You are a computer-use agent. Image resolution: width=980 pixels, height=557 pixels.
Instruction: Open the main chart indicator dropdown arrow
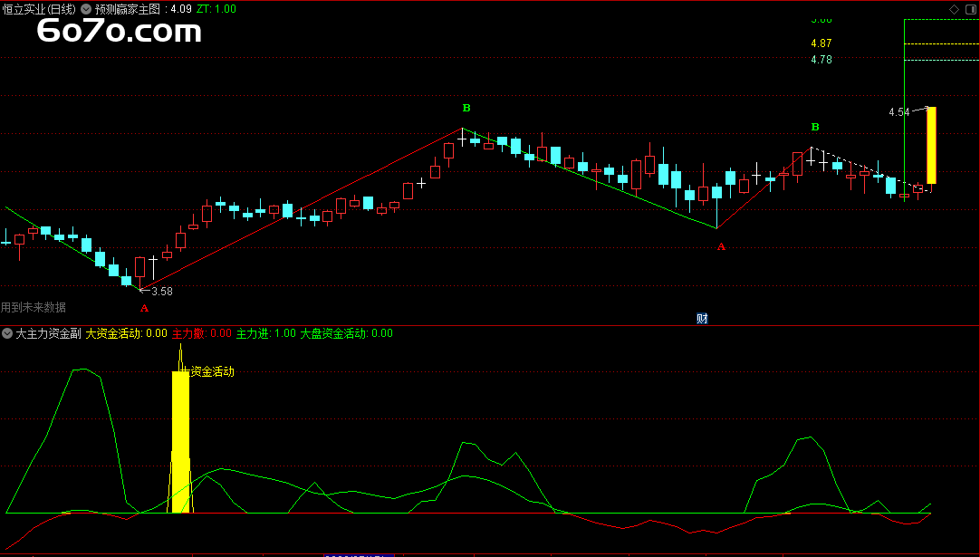(86, 9)
